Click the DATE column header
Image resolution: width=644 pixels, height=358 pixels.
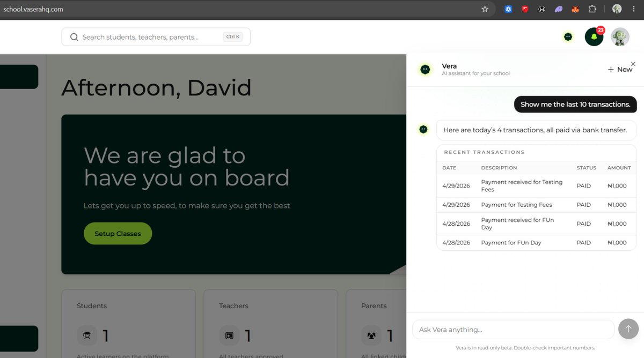coord(449,168)
